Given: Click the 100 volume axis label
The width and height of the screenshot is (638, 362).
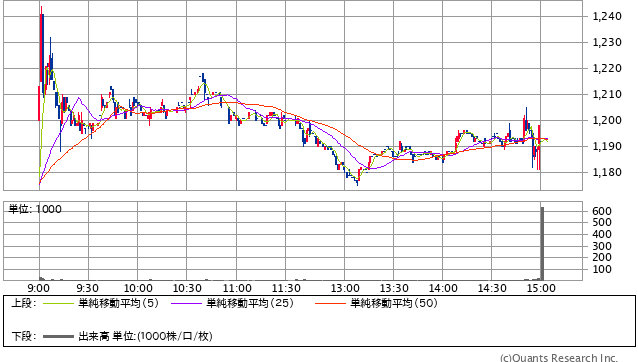Looking at the screenshot, I should click(602, 269).
